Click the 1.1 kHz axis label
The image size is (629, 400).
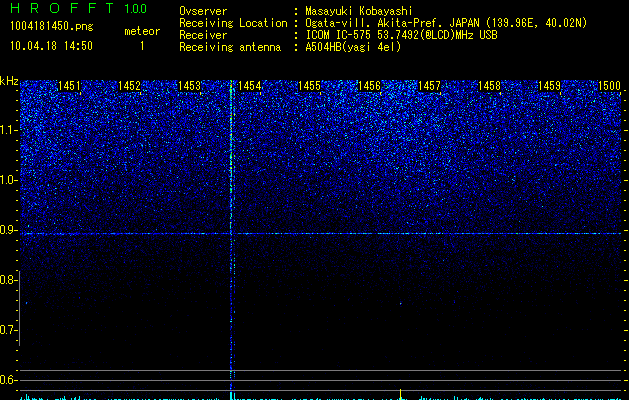coord(8,130)
